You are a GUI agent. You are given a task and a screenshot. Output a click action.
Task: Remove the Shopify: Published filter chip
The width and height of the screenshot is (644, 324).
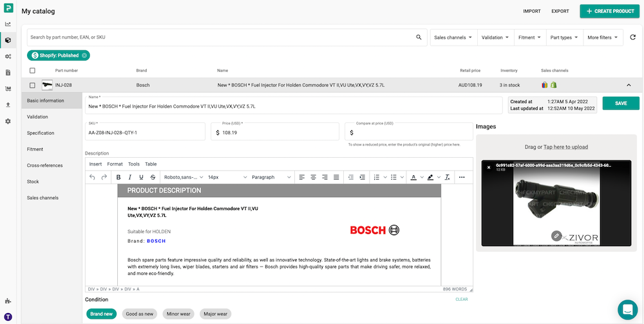[x=84, y=55]
